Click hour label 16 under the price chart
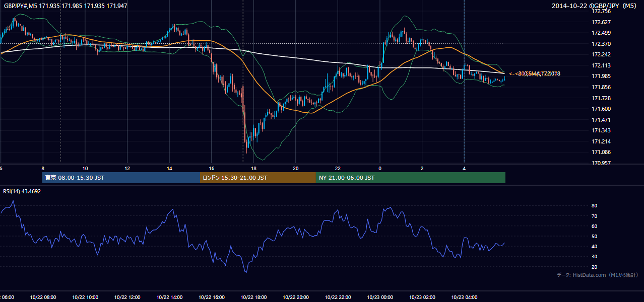 pyautogui.click(x=212, y=169)
